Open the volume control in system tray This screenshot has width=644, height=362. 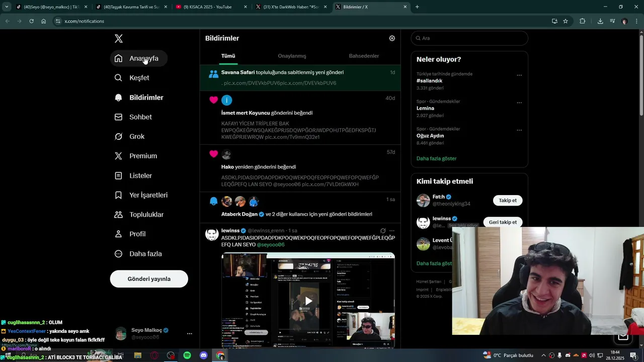coord(592,355)
